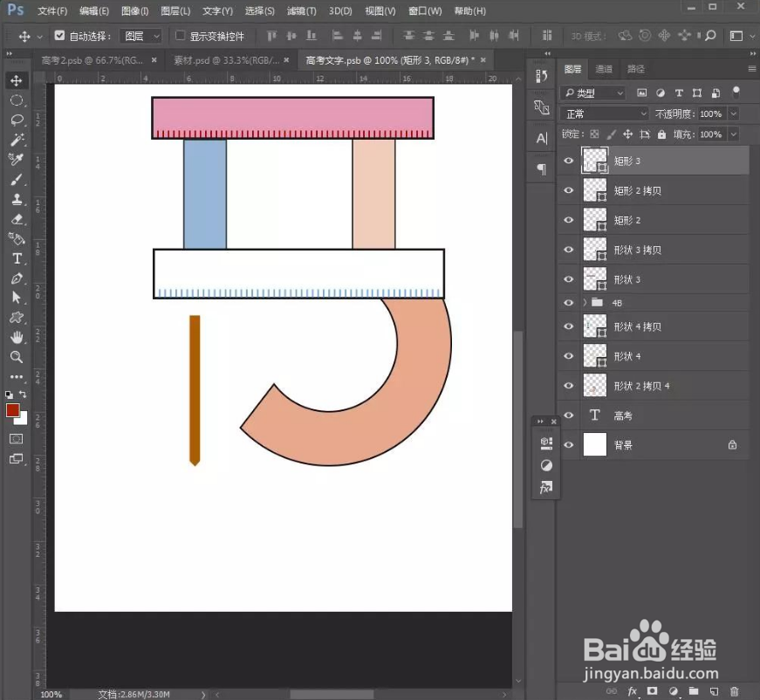Screen dimensions: 760x700
Task: Select the Custom Shape tool
Action: click(x=17, y=318)
